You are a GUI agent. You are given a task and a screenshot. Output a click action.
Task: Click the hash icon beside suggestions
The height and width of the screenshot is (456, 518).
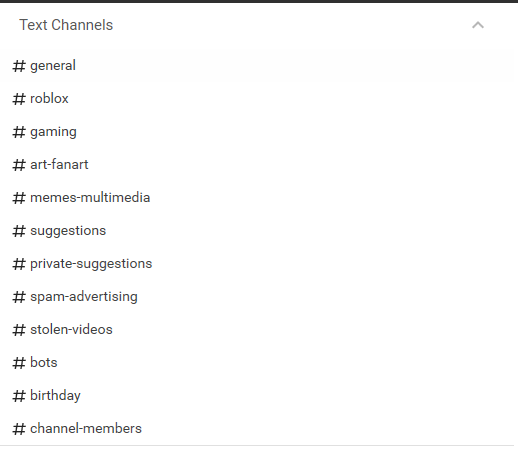19,231
